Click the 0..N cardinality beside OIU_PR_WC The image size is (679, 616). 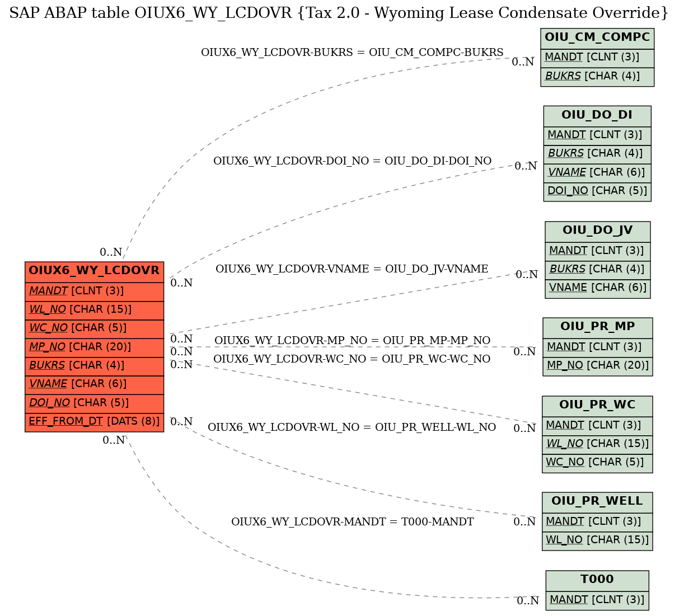click(525, 429)
